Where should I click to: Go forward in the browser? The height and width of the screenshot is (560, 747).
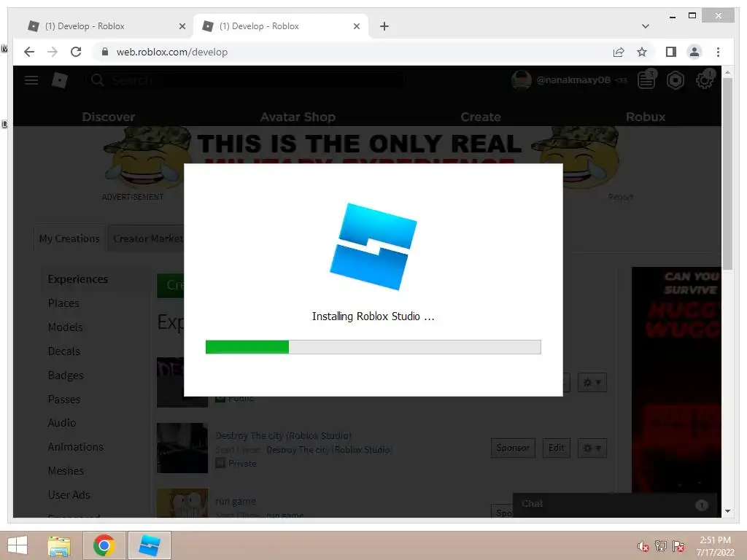(53, 52)
